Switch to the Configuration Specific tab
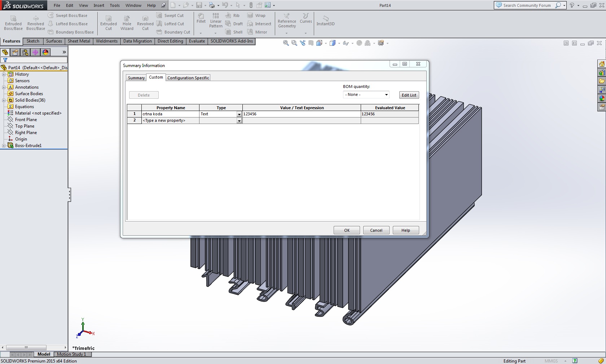The image size is (606, 364). coord(188,78)
